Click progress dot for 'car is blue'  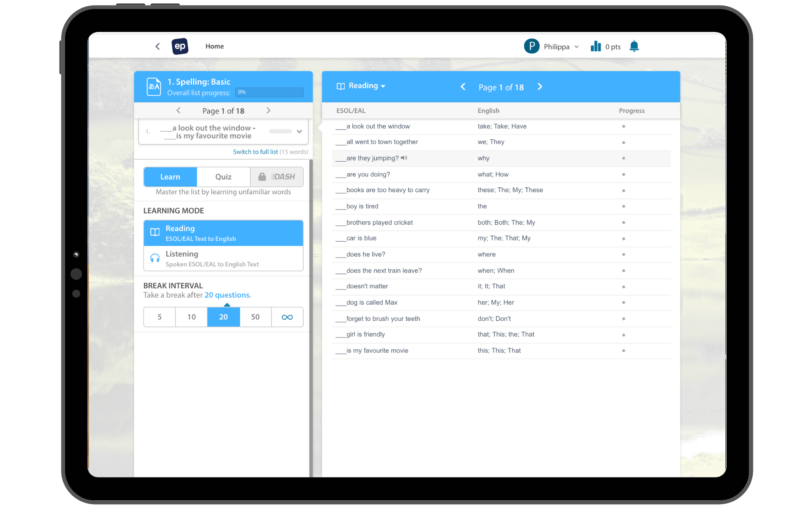623,239
